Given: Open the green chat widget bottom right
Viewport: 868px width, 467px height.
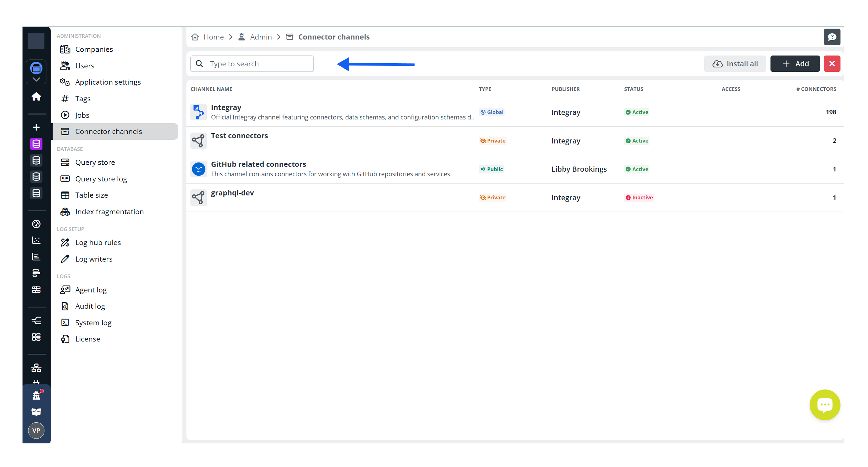Looking at the screenshot, I should pyautogui.click(x=825, y=405).
